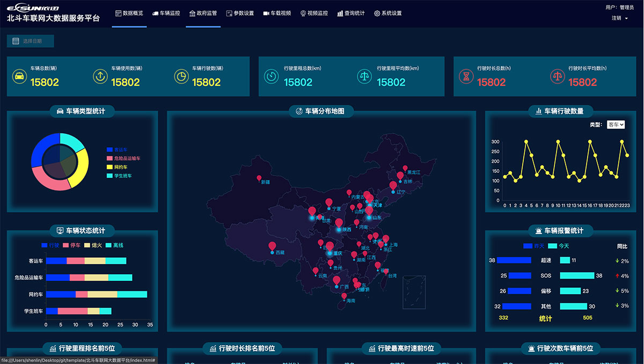The width and height of the screenshot is (644, 364).
Task: Click the 新疆 map marker
Action: (259, 178)
